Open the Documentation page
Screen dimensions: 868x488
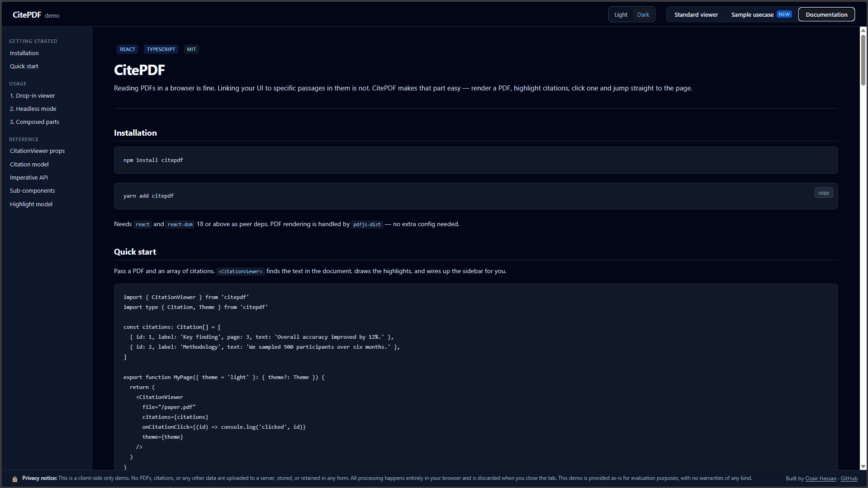[x=826, y=15]
